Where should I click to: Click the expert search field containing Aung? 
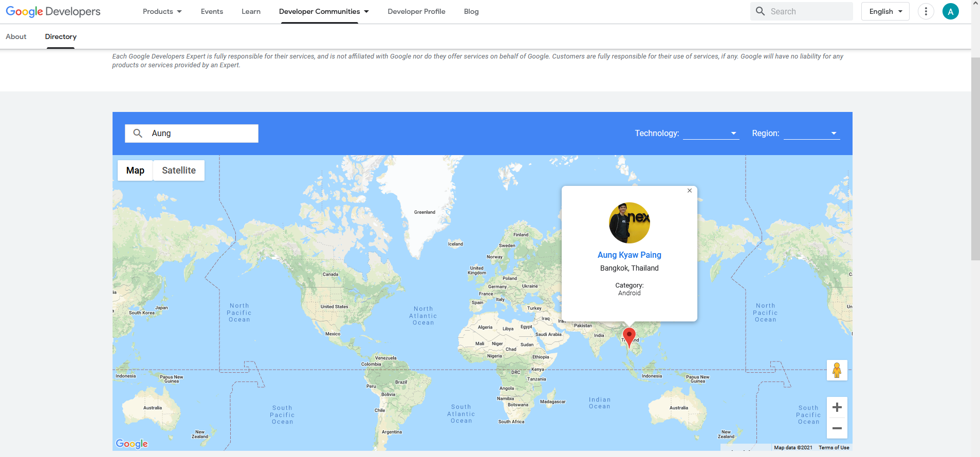[192, 134]
